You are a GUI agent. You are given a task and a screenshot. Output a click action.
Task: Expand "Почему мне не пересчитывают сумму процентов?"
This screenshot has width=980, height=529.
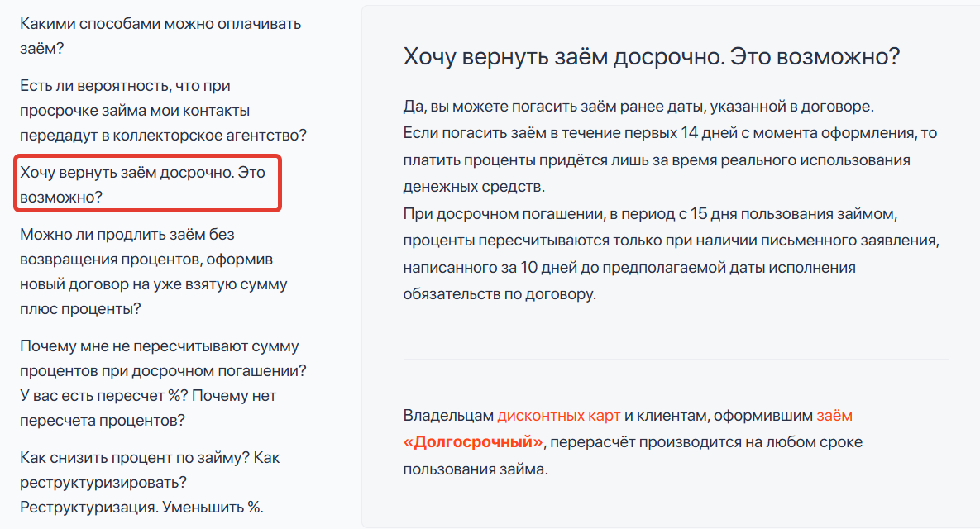[x=157, y=382]
